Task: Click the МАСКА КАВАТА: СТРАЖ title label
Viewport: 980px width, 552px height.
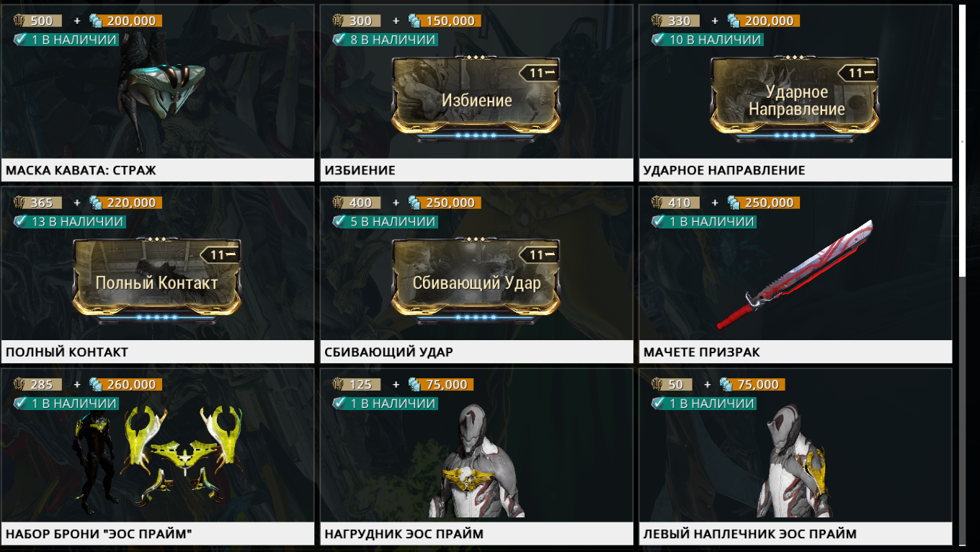Action: (x=81, y=171)
